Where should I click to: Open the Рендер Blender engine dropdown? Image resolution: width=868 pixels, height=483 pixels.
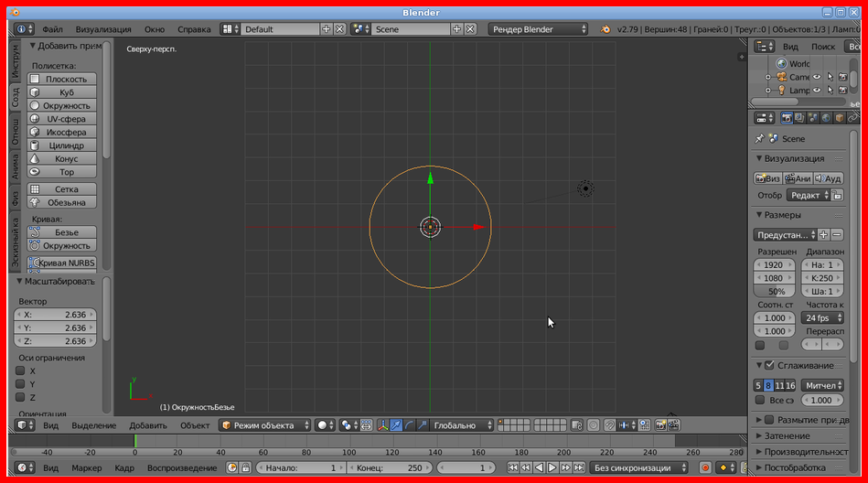pyautogui.click(x=538, y=29)
